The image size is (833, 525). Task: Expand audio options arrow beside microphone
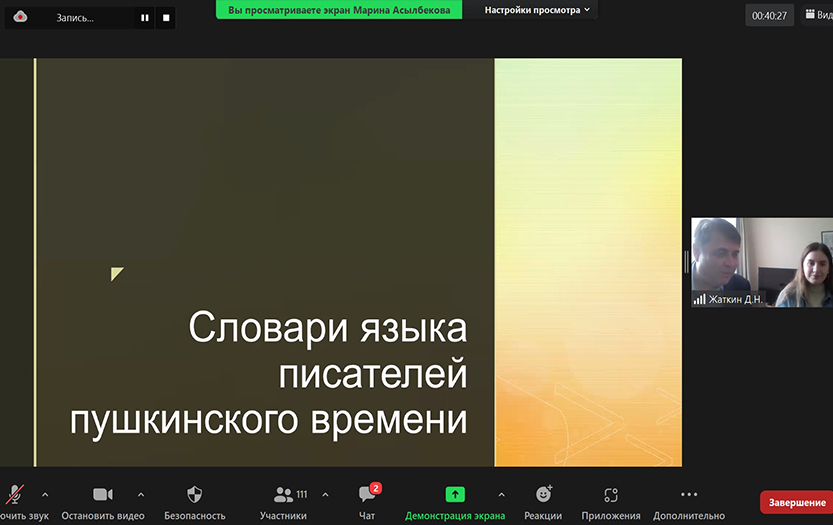tap(45, 494)
